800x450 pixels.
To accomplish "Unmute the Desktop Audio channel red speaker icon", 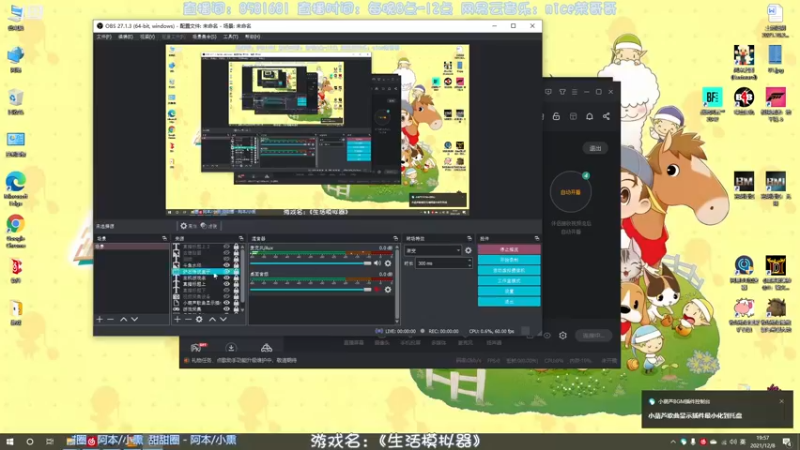I will [377, 290].
